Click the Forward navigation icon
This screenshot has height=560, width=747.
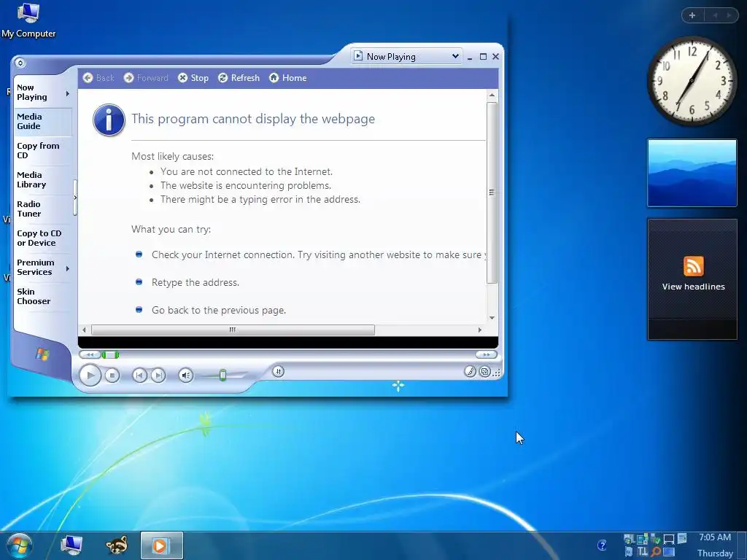128,77
